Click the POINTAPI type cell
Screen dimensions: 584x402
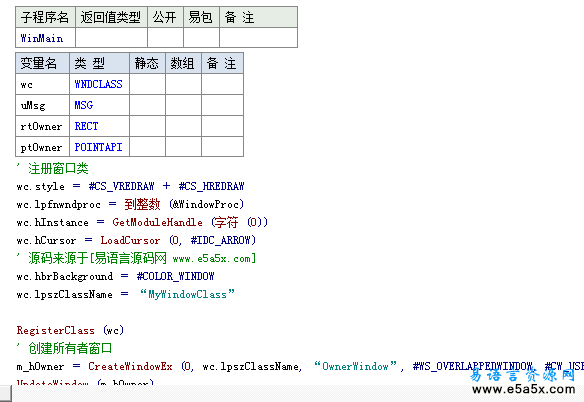(x=99, y=147)
